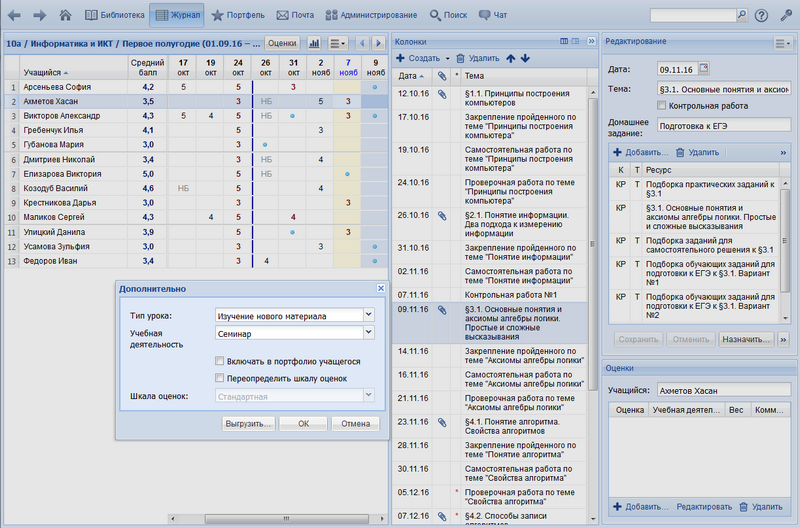Click the Назначить... button
This screenshot has height=528, width=800.
pyautogui.click(x=745, y=339)
